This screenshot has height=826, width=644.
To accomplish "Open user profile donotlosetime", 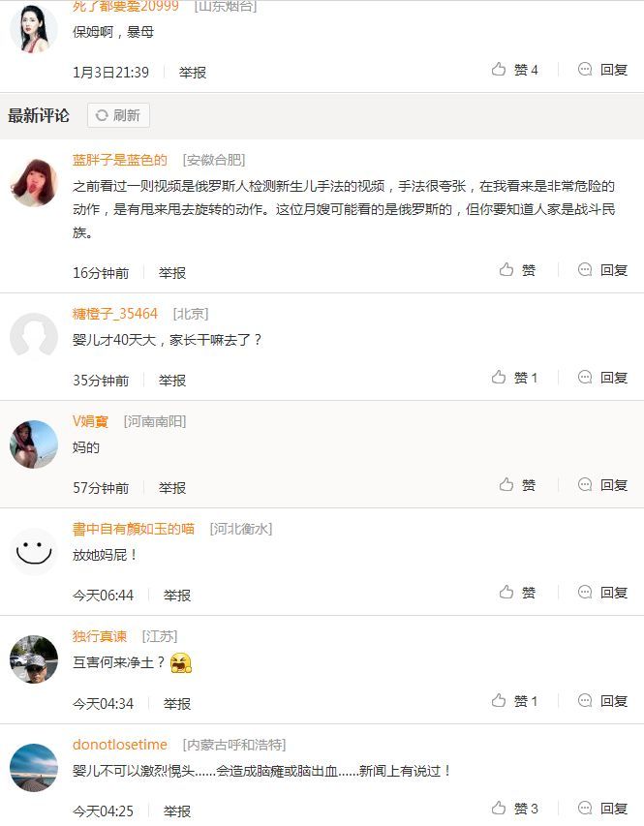I will 120,745.
